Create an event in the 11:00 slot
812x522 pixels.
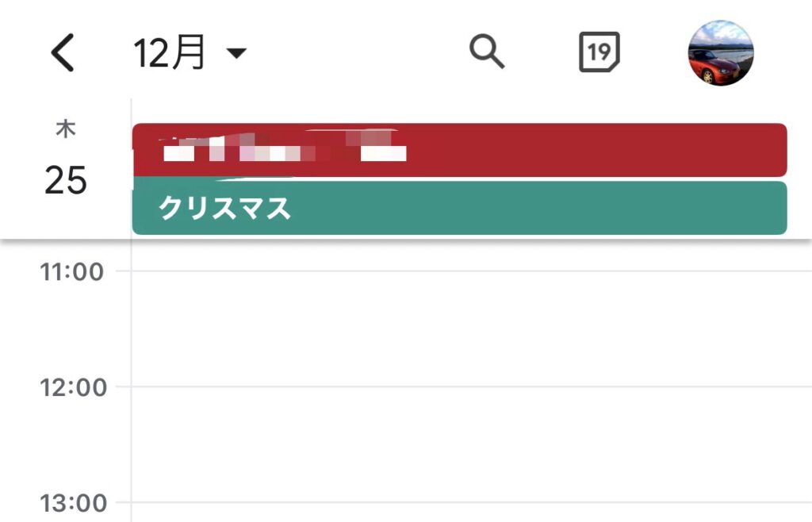tap(471, 328)
